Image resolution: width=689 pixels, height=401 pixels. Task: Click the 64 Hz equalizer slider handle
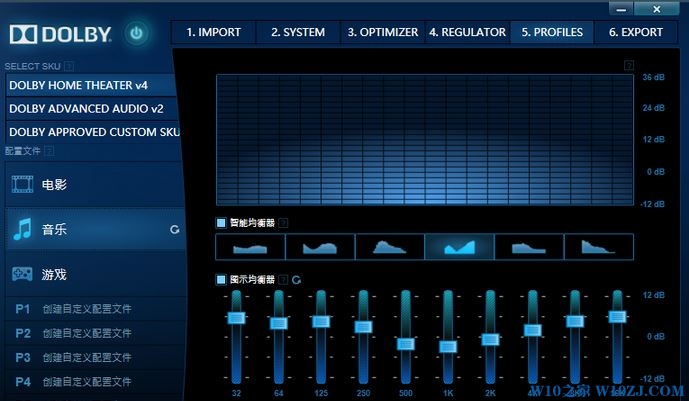(x=279, y=323)
